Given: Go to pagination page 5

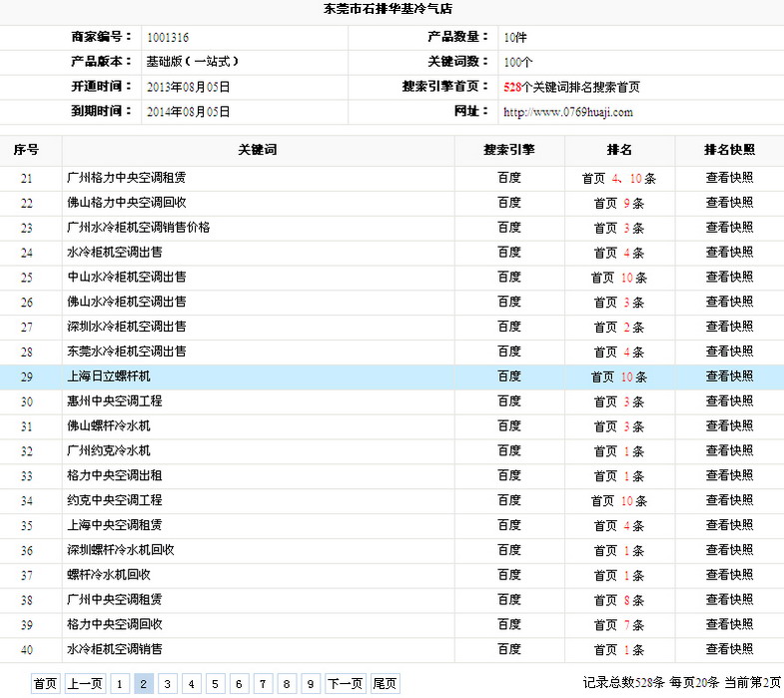Looking at the screenshot, I should pyautogui.click(x=215, y=683).
